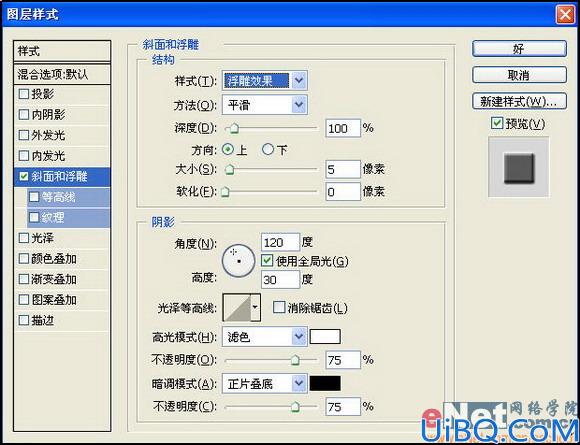The height and width of the screenshot is (445, 580).
Task: Select the 下 direction radio button
Action: pyautogui.click(x=268, y=149)
